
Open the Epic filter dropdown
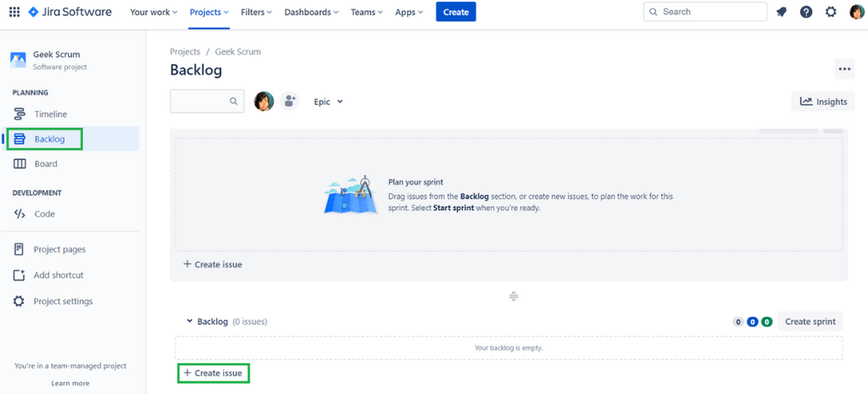[328, 102]
